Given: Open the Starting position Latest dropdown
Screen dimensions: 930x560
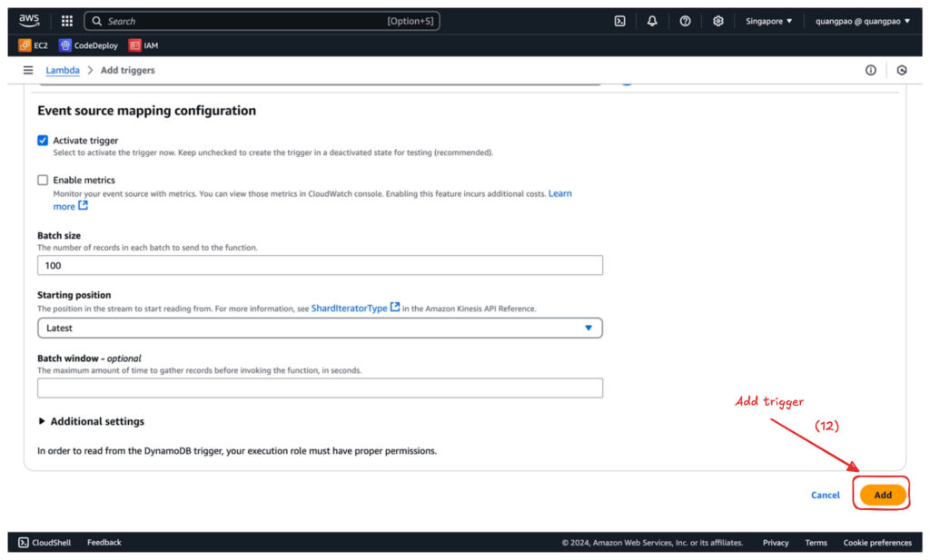Looking at the screenshot, I should [x=321, y=328].
